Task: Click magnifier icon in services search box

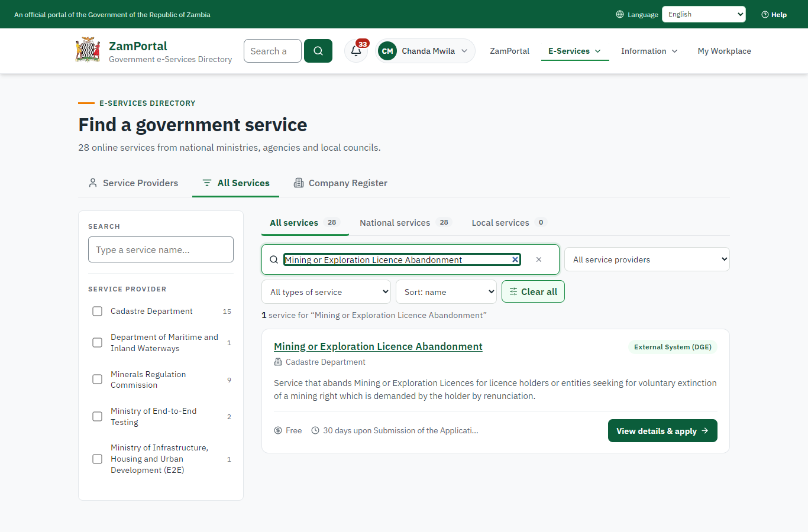Action: 274,259
